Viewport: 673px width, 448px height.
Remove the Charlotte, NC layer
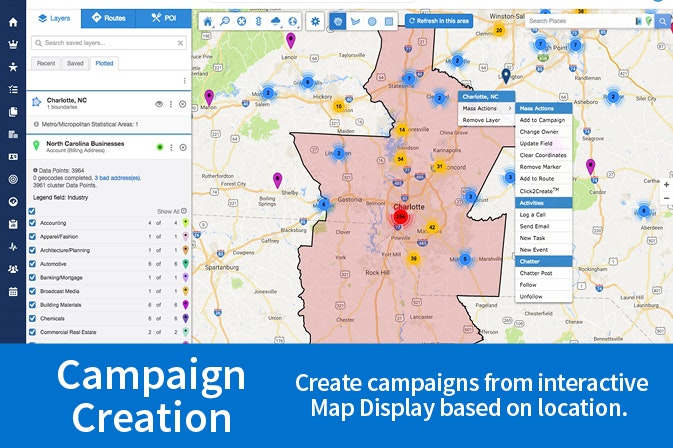point(182,104)
